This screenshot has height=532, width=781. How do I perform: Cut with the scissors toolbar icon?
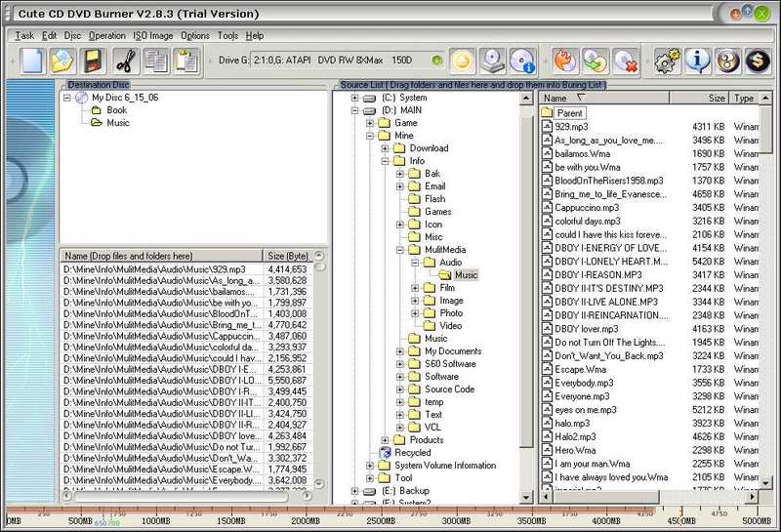point(126,61)
